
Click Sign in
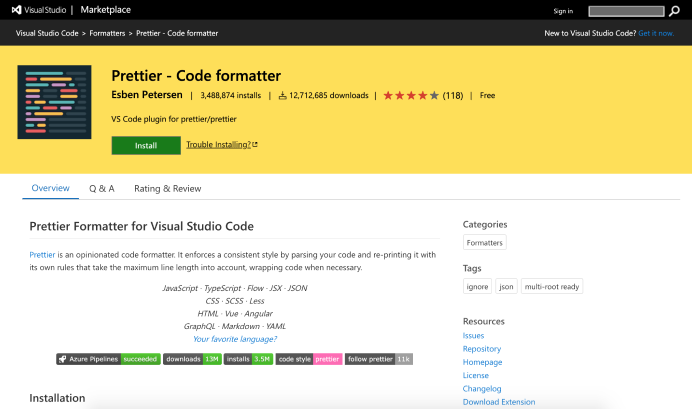pyautogui.click(x=563, y=11)
